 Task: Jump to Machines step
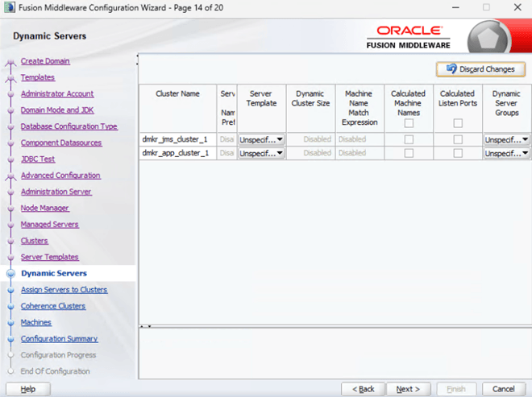[x=36, y=322]
